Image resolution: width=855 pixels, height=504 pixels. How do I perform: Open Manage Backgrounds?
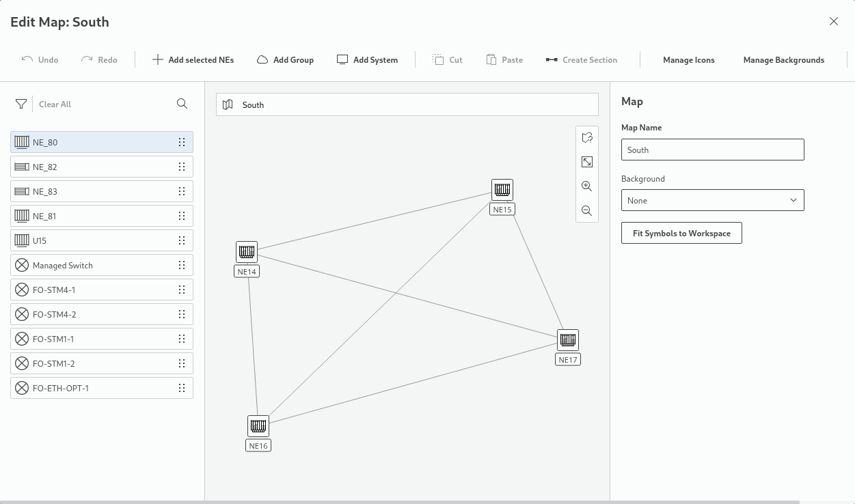(x=783, y=60)
